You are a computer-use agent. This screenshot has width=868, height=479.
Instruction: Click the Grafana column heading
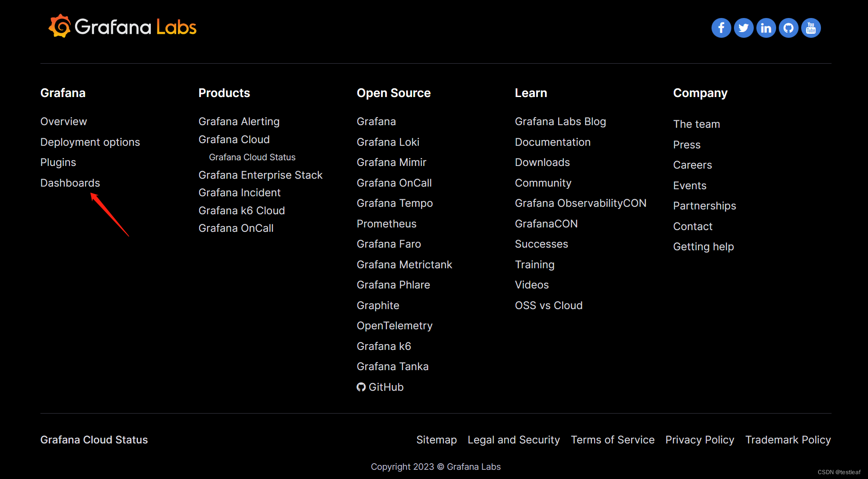63,93
